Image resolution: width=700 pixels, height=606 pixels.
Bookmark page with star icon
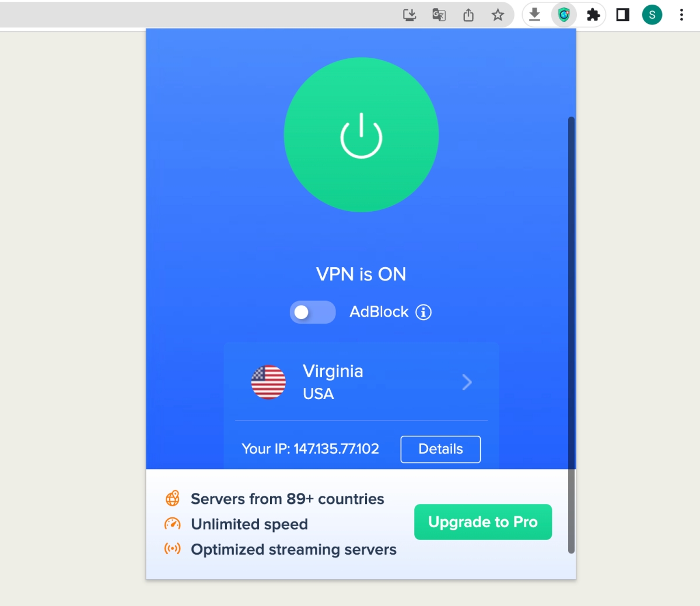tap(498, 15)
